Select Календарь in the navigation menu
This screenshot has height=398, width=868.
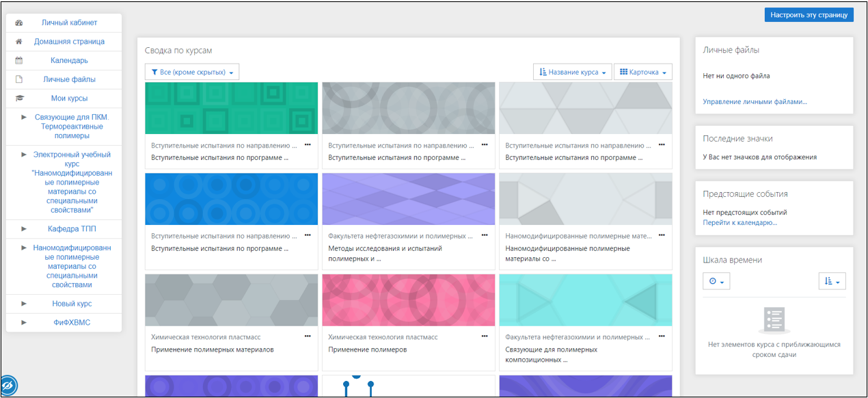69,61
